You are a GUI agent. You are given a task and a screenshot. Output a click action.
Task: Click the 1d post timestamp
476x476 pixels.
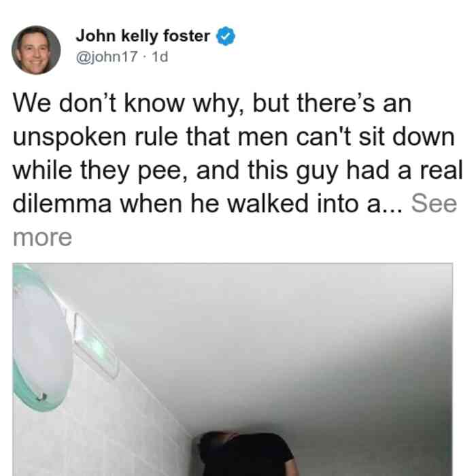(160, 56)
